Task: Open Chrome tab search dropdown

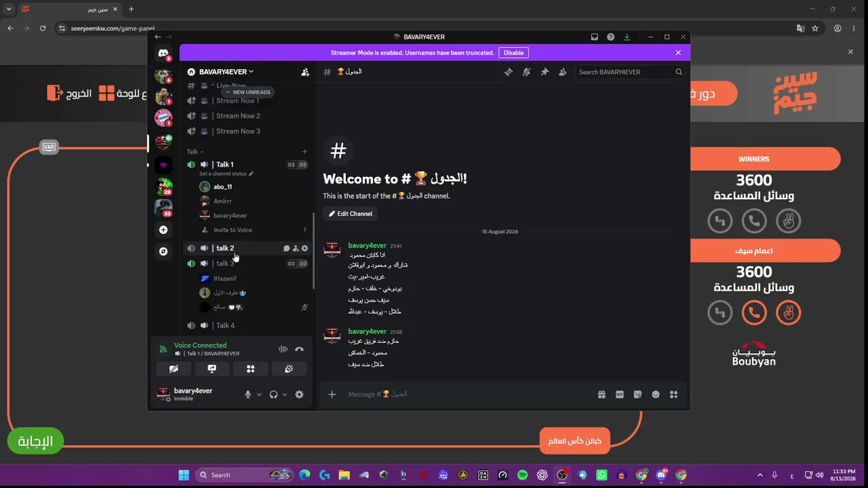Action: (9, 9)
